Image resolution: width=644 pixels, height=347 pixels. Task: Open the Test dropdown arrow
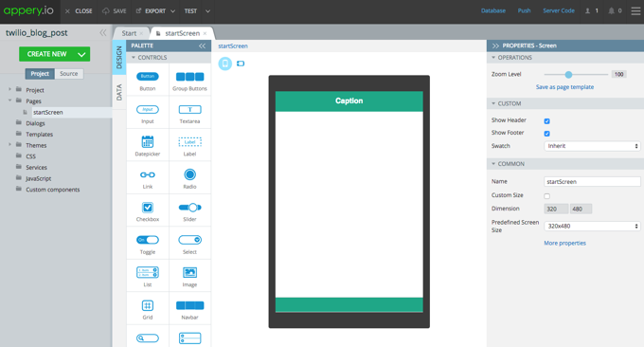pyautogui.click(x=207, y=11)
